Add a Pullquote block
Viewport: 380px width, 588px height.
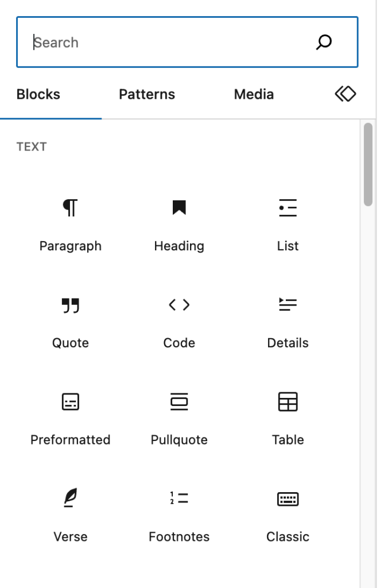click(x=179, y=417)
